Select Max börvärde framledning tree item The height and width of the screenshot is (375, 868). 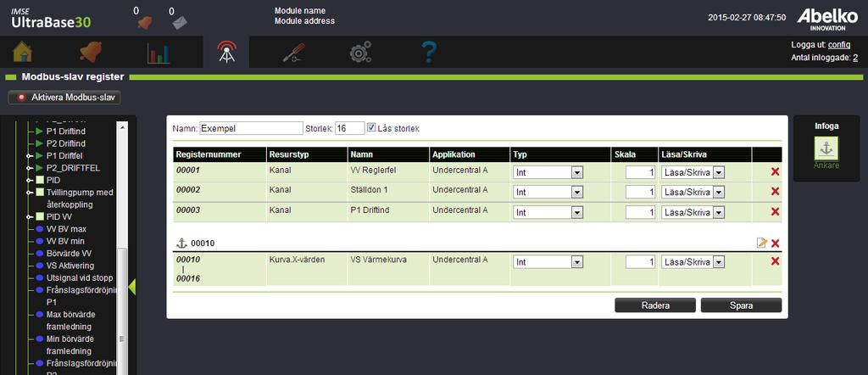[x=73, y=320]
